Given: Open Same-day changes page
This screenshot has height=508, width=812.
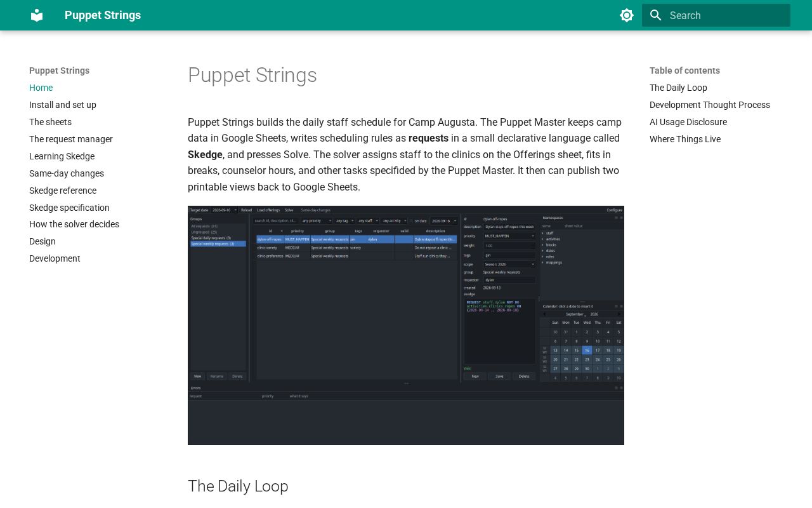Looking at the screenshot, I should (67, 173).
